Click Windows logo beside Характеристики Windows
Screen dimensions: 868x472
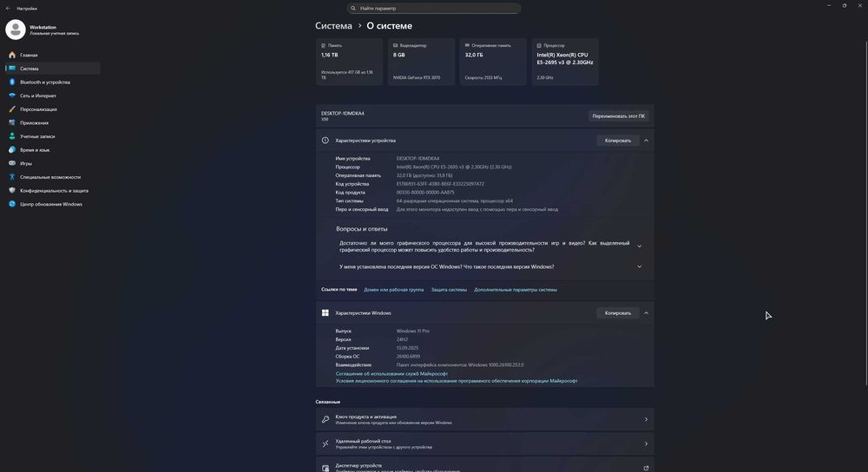click(x=325, y=313)
